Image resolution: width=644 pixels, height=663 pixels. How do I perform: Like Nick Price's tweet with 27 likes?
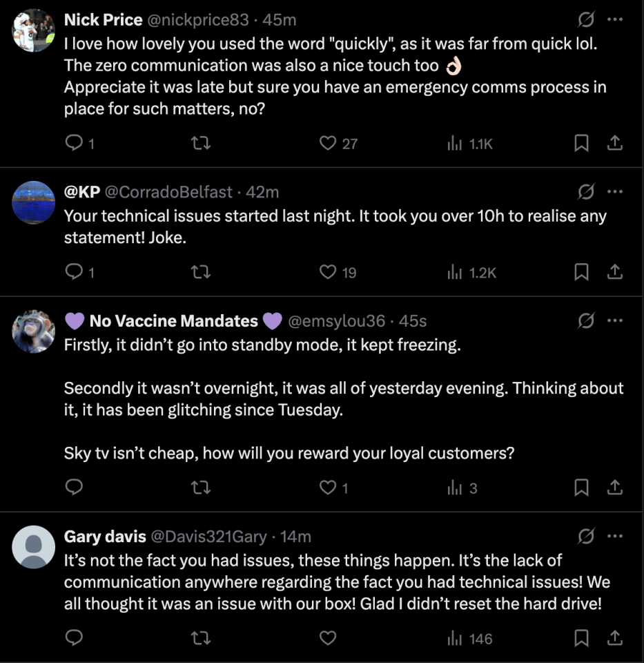coord(338,144)
